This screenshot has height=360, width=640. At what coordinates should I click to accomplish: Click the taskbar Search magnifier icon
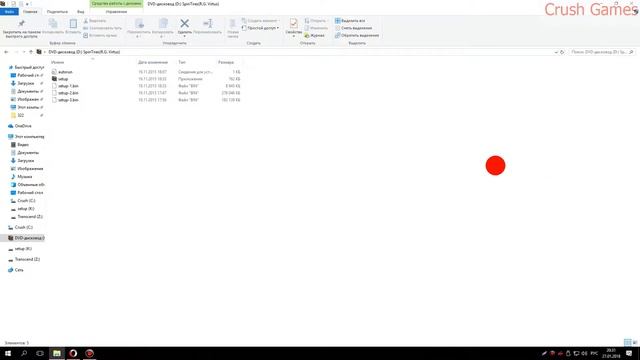24,353
